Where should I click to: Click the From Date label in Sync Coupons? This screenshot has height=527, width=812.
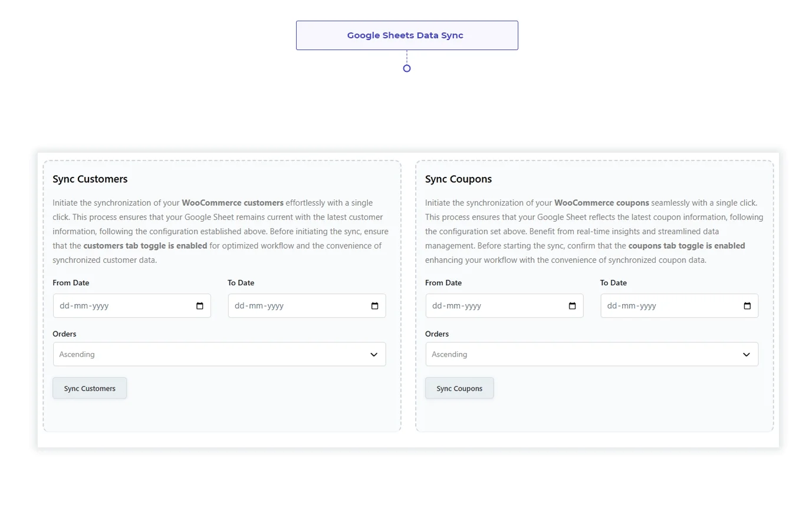[443, 283]
